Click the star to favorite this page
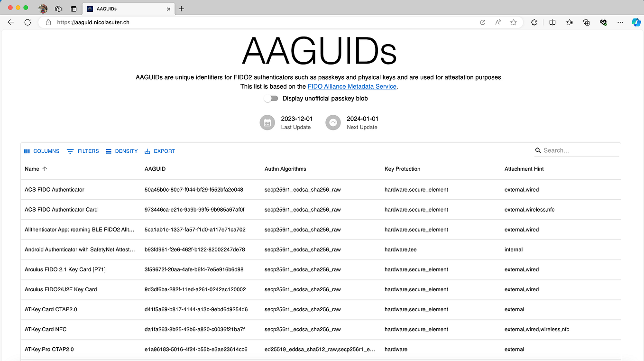This screenshot has height=361, width=644. point(514,22)
